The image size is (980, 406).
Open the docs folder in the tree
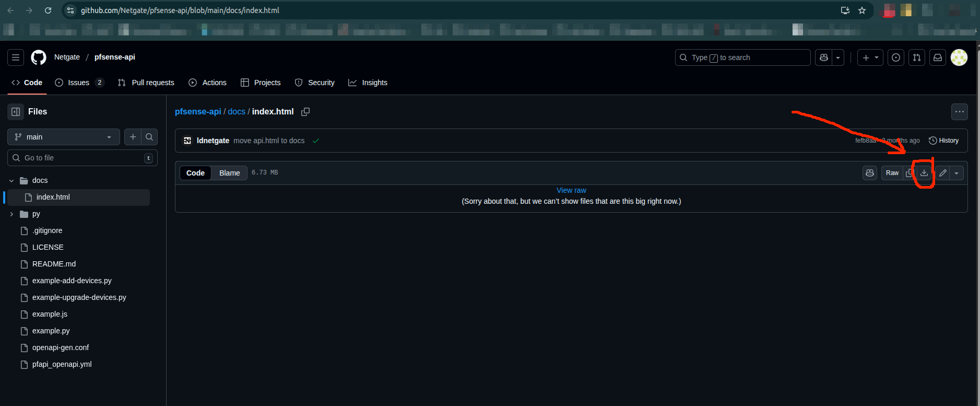pos(40,180)
